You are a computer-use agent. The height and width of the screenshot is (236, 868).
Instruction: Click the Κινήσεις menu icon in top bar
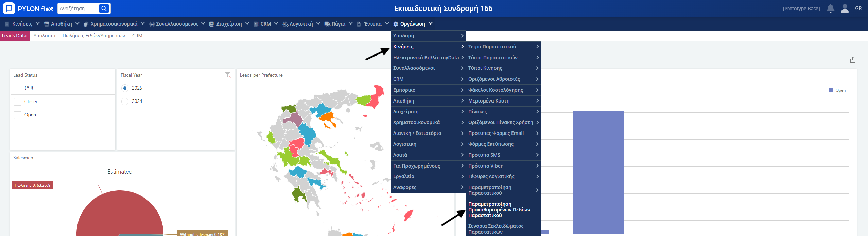pyautogui.click(x=7, y=24)
